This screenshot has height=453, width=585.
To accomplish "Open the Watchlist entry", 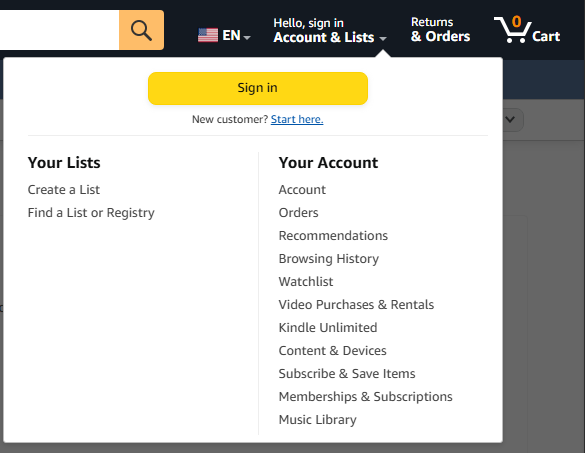I will pos(306,282).
